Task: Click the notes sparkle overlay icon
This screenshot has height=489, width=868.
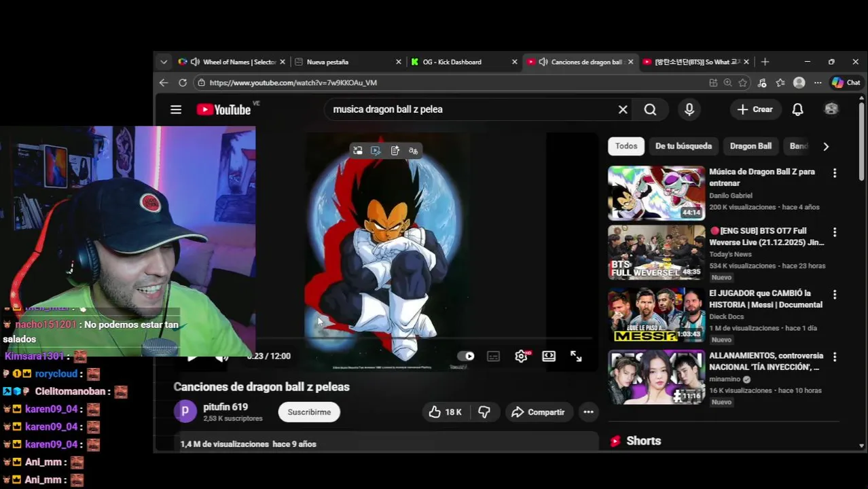Action: [395, 151]
